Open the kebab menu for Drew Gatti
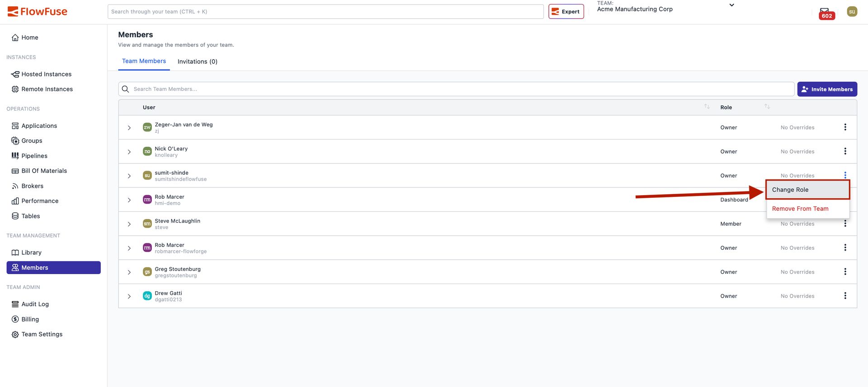The image size is (868, 387). pos(845,296)
